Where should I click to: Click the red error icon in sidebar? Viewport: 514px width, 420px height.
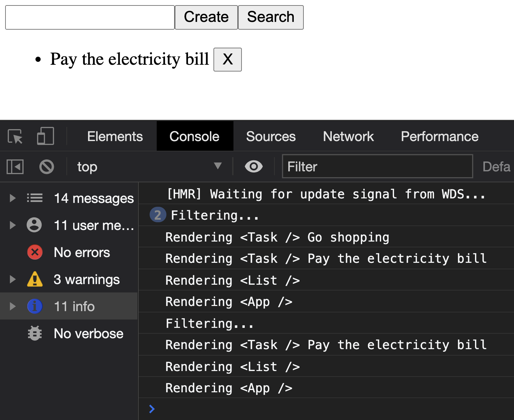click(x=35, y=252)
